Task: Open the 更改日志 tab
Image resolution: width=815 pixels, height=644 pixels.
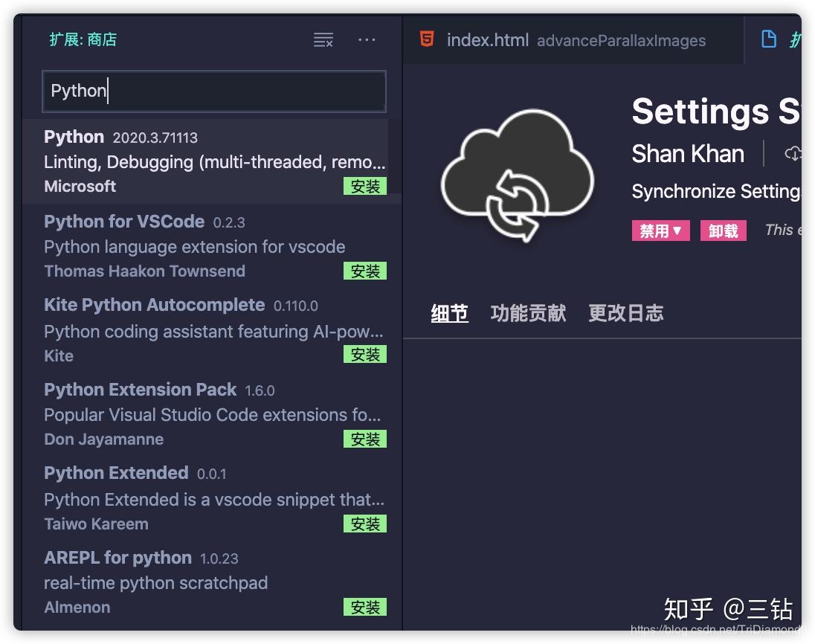Action: (625, 313)
